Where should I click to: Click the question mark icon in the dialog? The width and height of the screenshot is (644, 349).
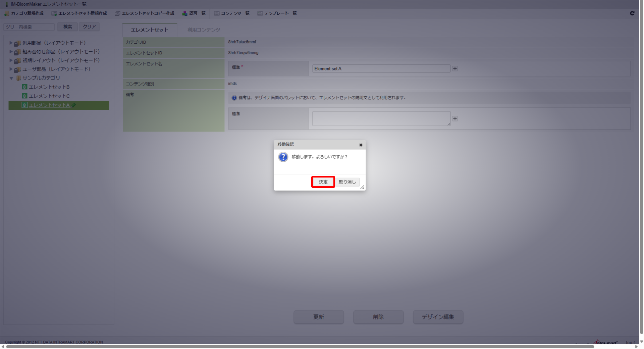pos(283,157)
